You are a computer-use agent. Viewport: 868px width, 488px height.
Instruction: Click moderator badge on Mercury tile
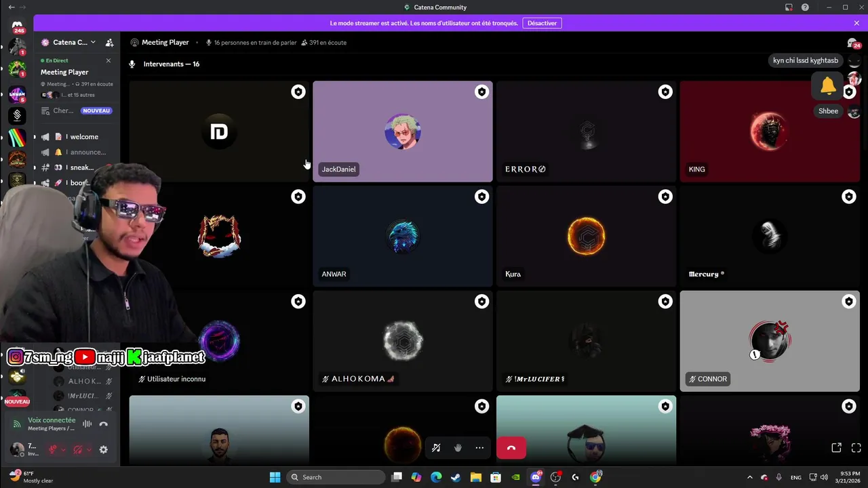coord(848,197)
